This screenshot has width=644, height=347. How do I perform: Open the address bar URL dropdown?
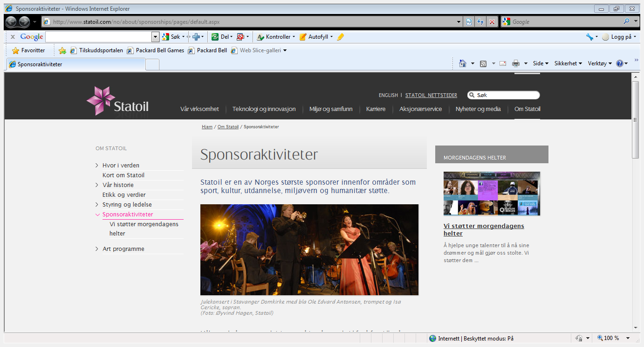coord(459,22)
